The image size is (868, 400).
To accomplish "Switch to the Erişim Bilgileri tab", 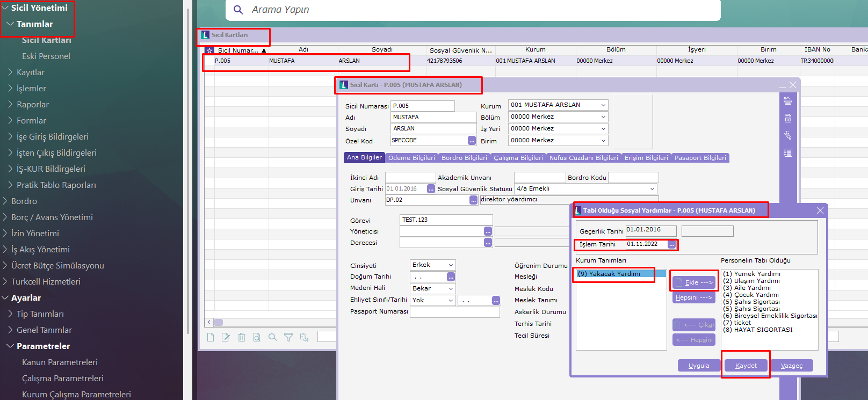I will (x=646, y=158).
